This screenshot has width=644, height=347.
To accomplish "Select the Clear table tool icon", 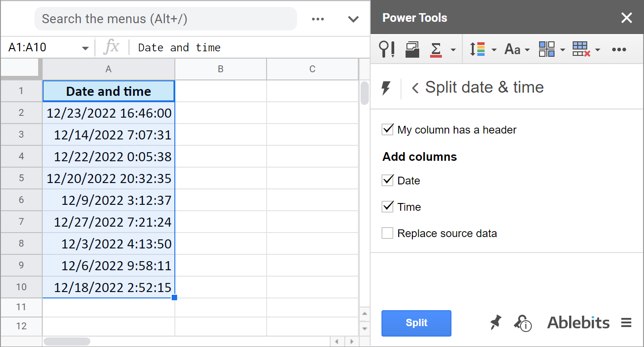I will pos(581,49).
